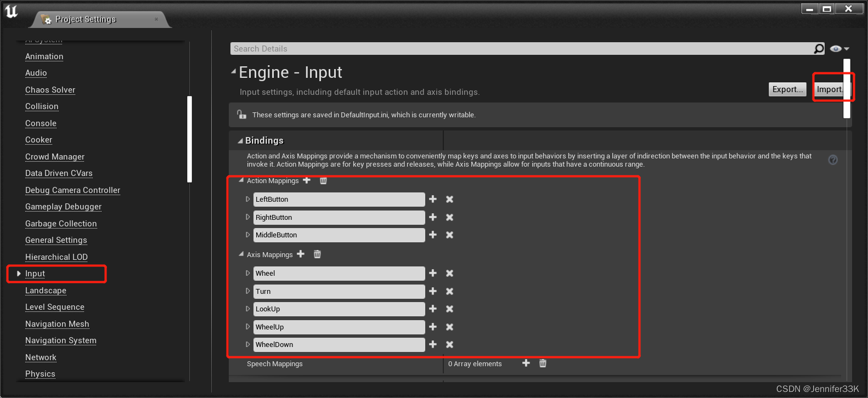Remove the WheelUp axis mapping
This screenshot has height=398, width=868.
(449, 327)
